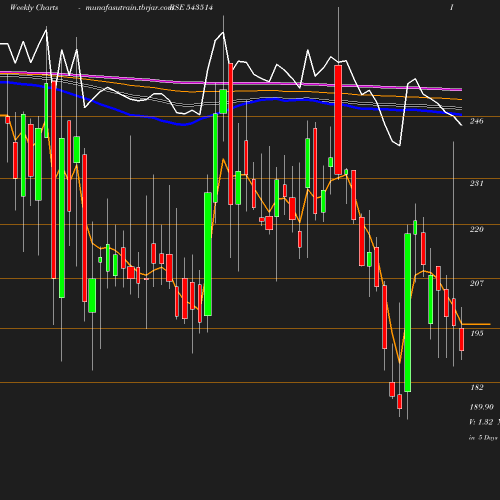
Task: Click the 'Weekly Charts' title text
Action: coord(34,8)
